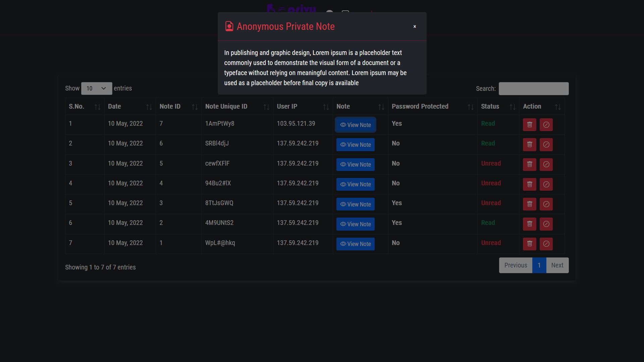
Task: Delete the note 8TtJsGWQ
Action: (529, 204)
